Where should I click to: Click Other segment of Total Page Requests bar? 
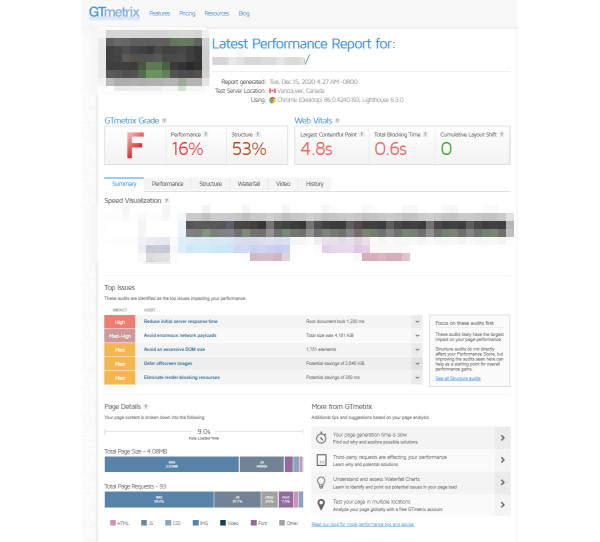tap(269, 500)
